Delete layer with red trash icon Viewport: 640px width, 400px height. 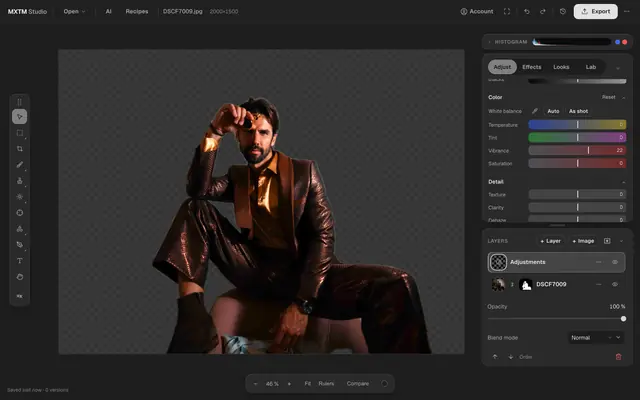(x=618, y=357)
